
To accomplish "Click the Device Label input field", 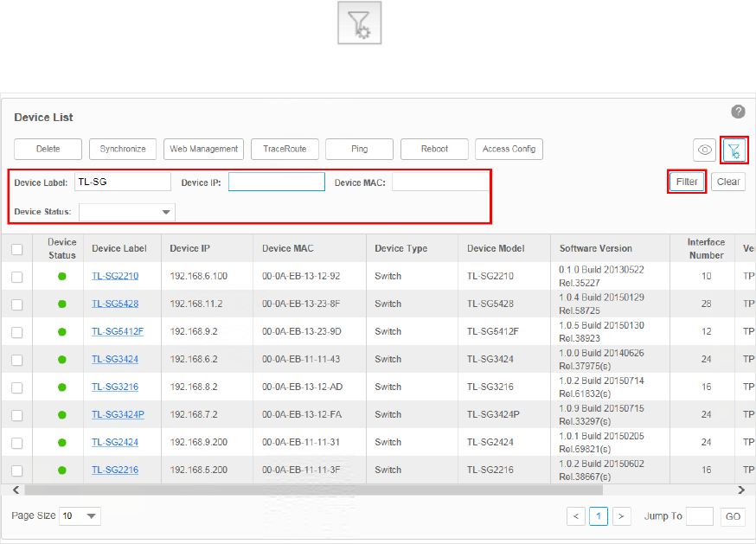I will 123,182.
